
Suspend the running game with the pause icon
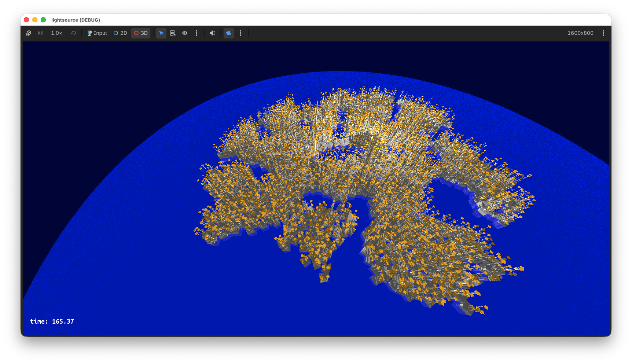[29, 33]
